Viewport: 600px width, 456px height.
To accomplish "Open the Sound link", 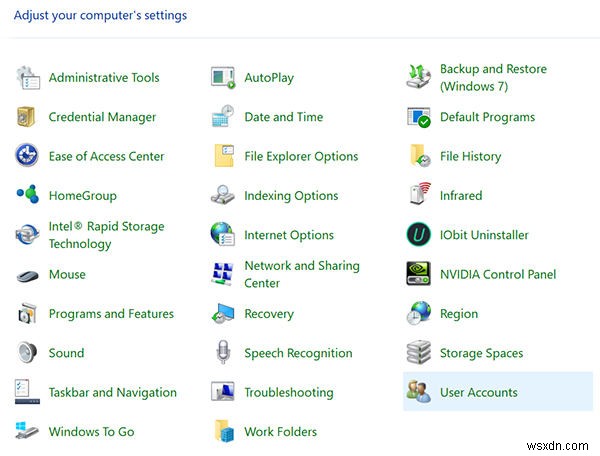I will [67, 353].
